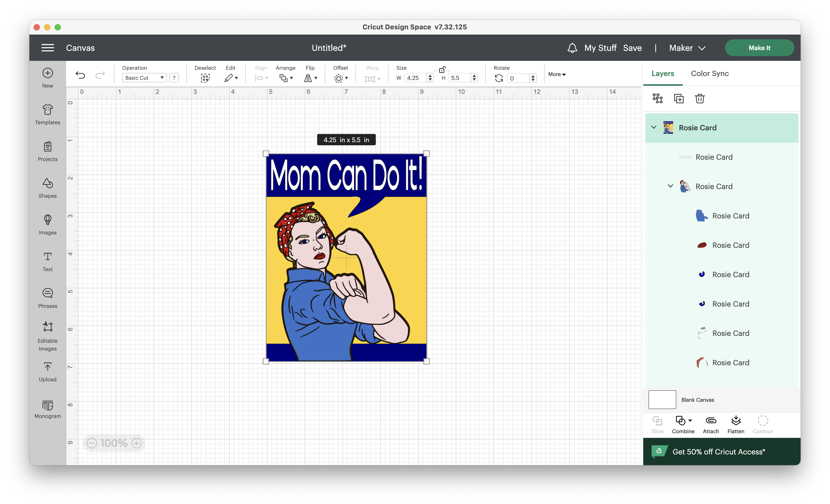The image size is (830, 504).
Task: Delete the selected layer with the trash icon
Action: tap(700, 99)
